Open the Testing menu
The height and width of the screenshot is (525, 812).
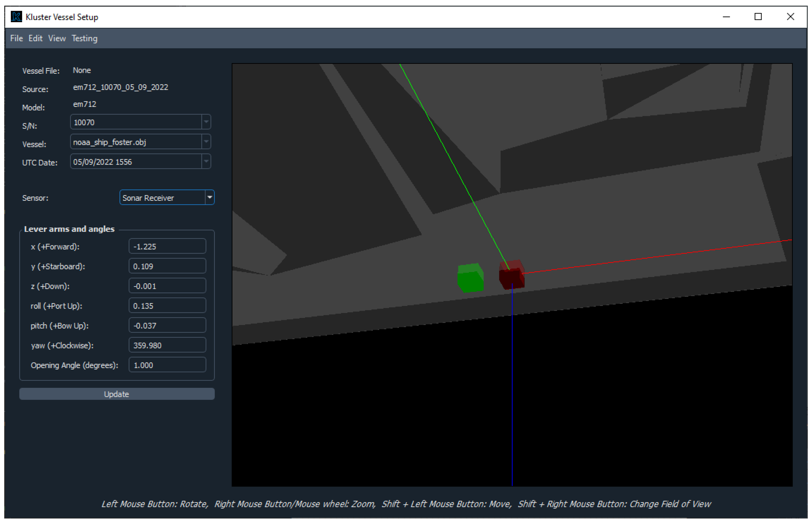[84, 38]
